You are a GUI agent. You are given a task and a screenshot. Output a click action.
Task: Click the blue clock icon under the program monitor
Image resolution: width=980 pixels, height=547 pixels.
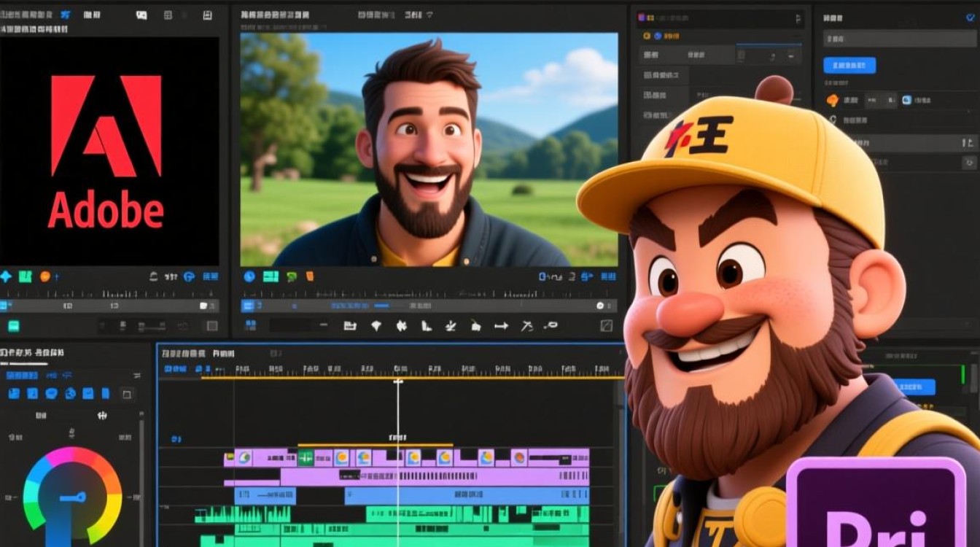click(249, 276)
